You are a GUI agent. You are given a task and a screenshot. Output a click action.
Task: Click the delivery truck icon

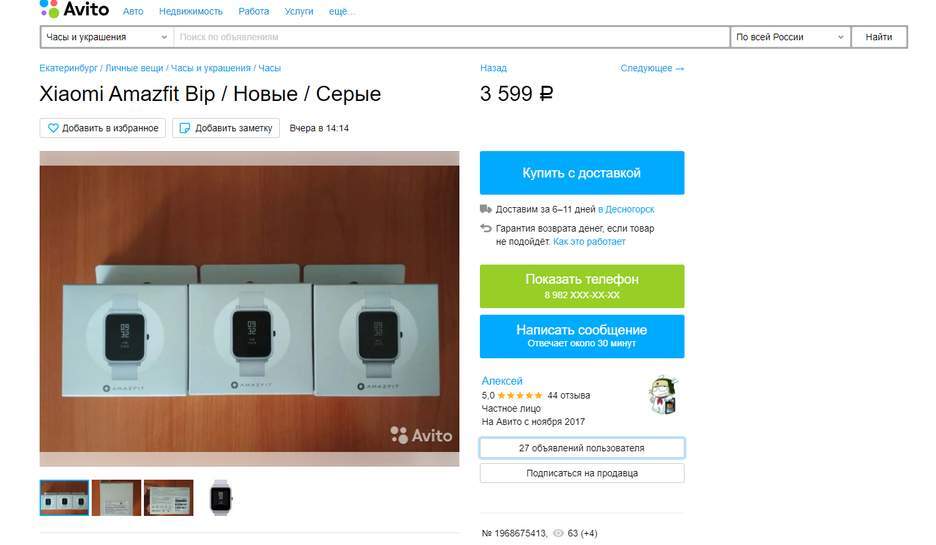click(x=486, y=209)
